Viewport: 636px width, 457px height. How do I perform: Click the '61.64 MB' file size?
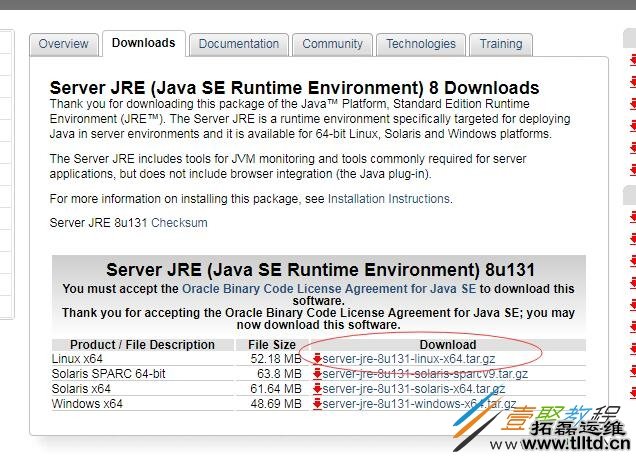[276, 389]
